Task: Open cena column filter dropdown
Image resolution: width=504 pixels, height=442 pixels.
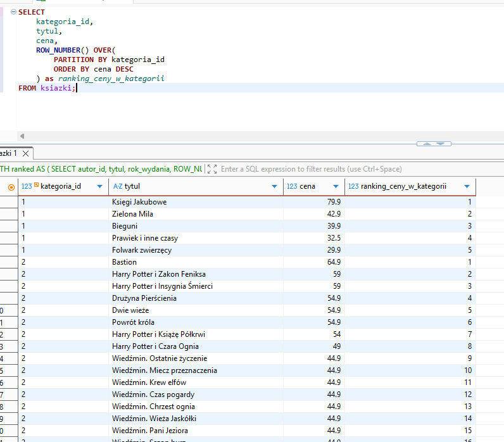Action: click(x=336, y=187)
